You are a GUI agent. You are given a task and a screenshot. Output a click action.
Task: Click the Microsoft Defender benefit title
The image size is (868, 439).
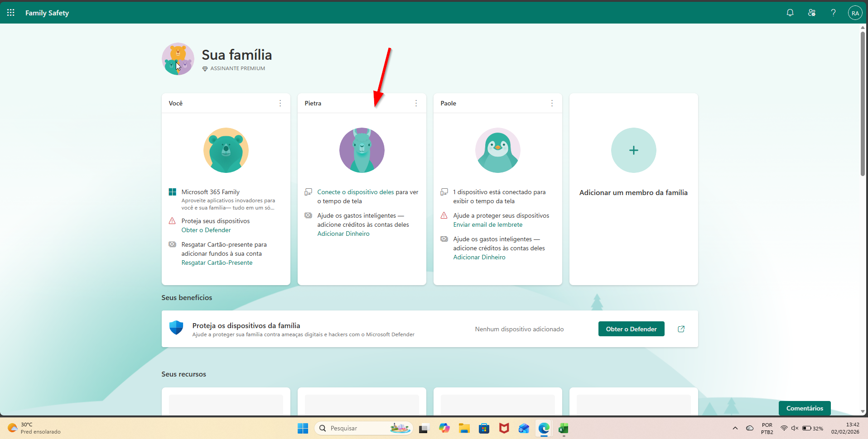point(246,325)
